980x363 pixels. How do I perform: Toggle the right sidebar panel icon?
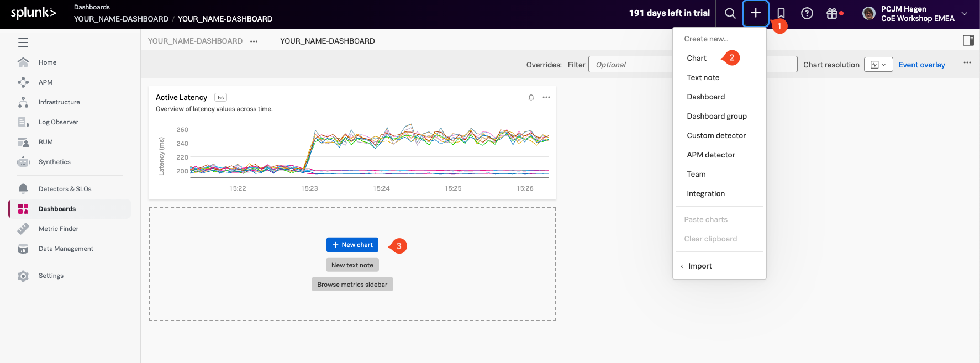[x=968, y=40]
